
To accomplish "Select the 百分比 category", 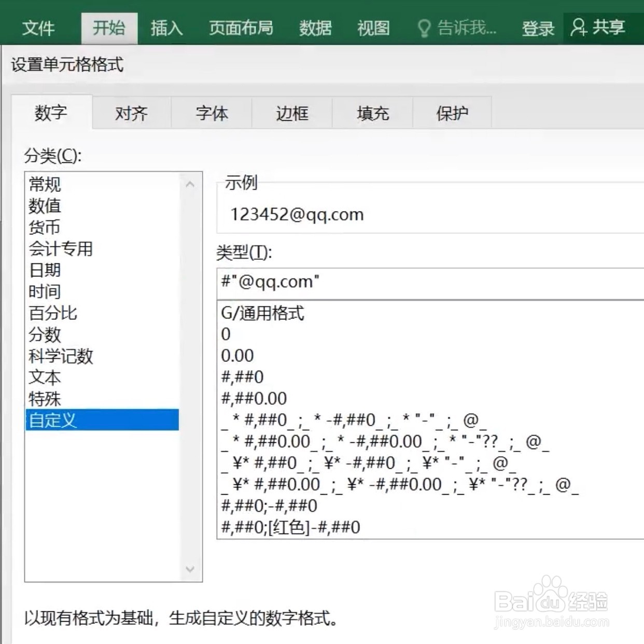I will 52,313.
